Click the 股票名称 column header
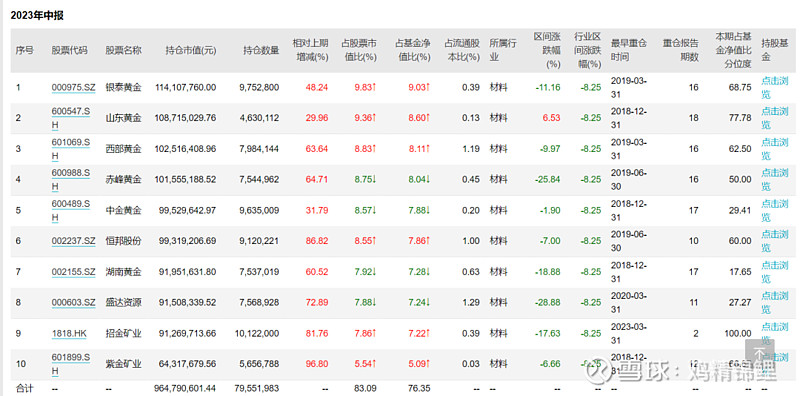Viewport: 800px width, 396px height. 123,50
